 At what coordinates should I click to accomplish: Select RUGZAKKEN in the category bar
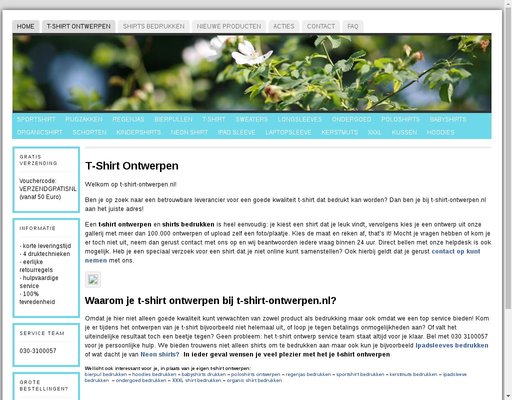pyautogui.click(x=84, y=119)
